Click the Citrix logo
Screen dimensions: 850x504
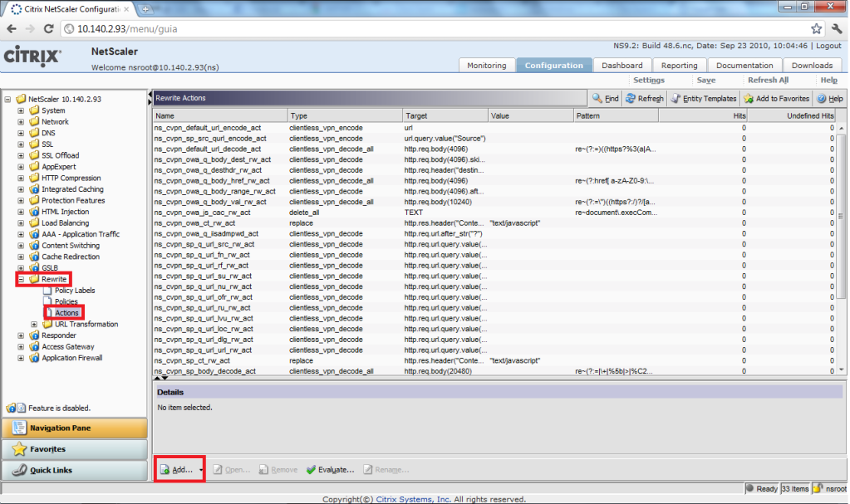tap(32, 56)
